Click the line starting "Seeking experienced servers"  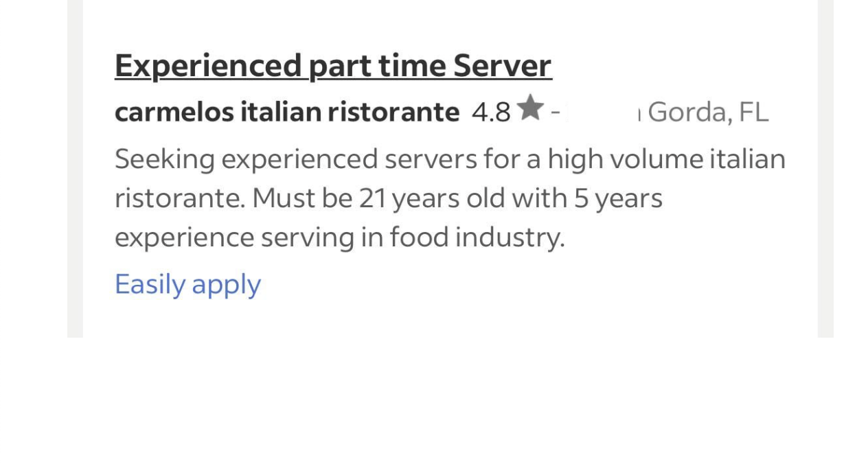(450, 159)
